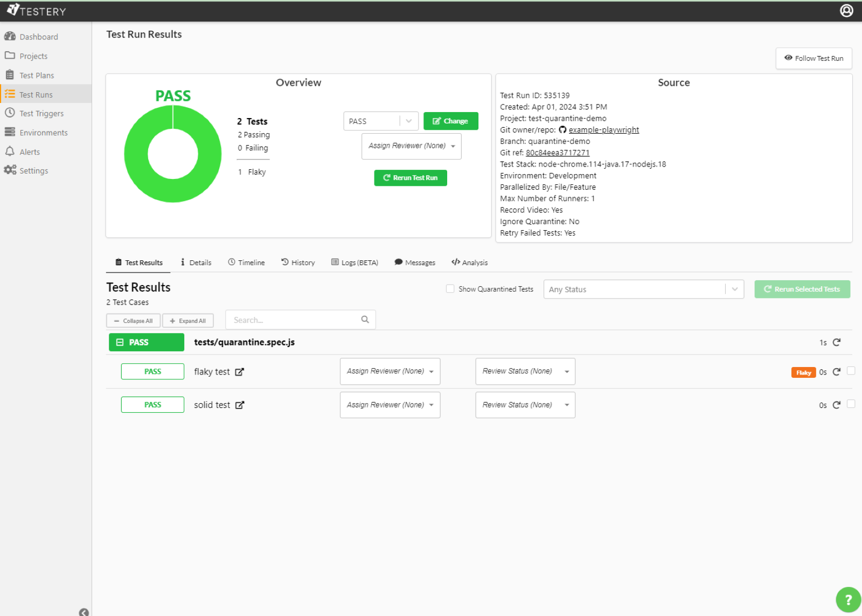Select the flaky test row checkbox
Image resolution: width=862 pixels, height=616 pixels.
click(x=851, y=371)
